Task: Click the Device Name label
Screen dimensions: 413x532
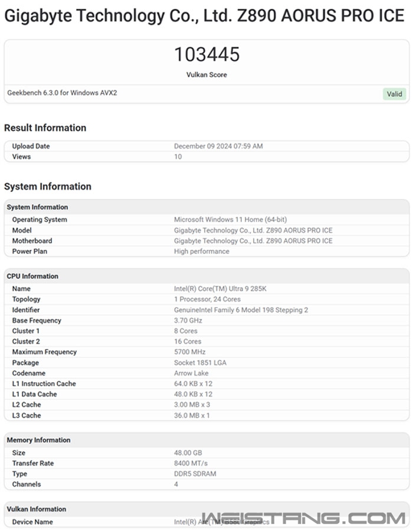Action: tap(32, 522)
